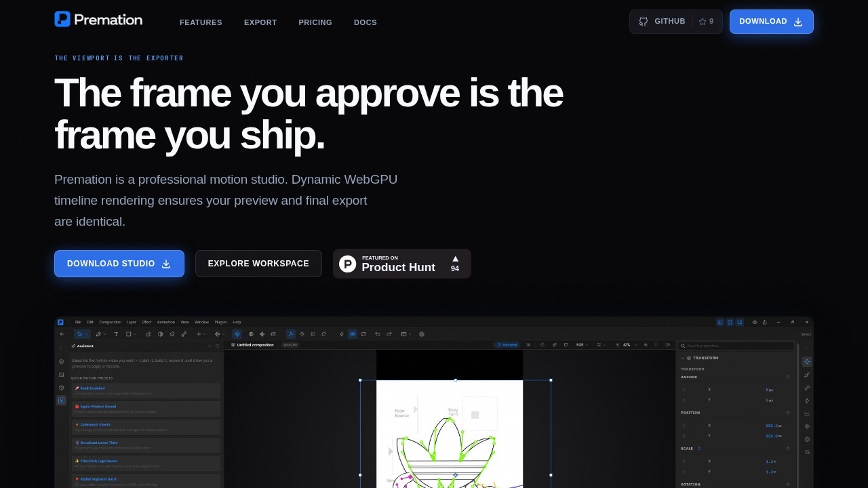Select the Text tool
The image size is (868, 488).
(116, 334)
